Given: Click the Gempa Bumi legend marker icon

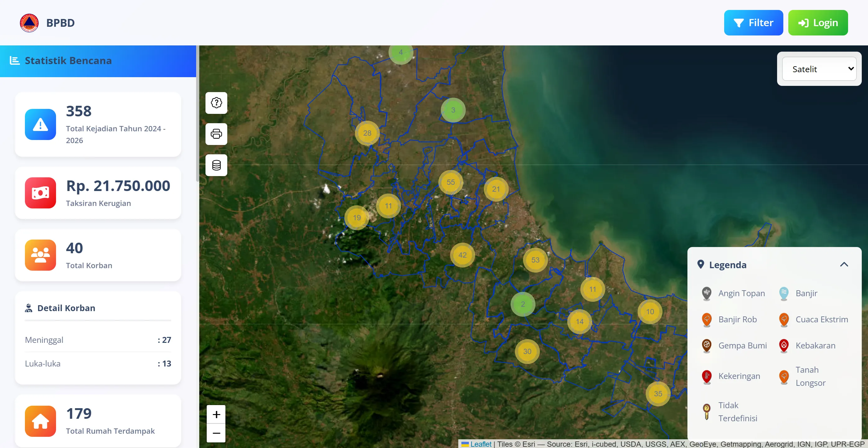Looking at the screenshot, I should coord(707,345).
